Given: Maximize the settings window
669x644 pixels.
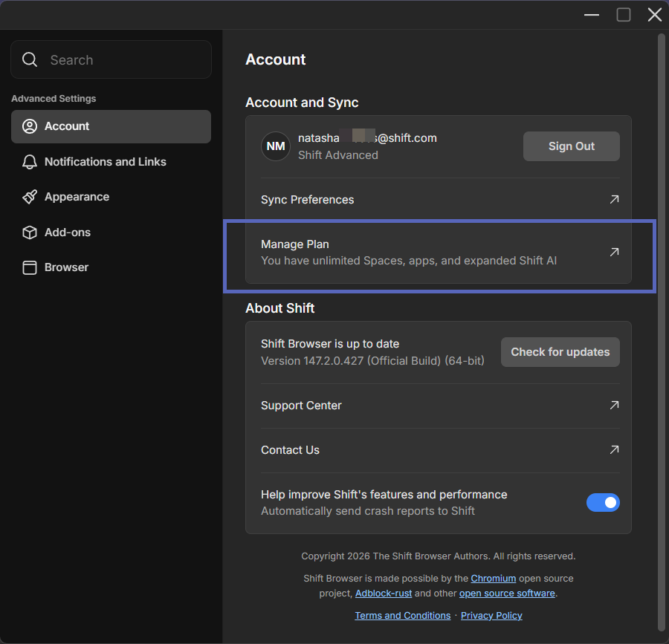Looking at the screenshot, I should pos(624,15).
